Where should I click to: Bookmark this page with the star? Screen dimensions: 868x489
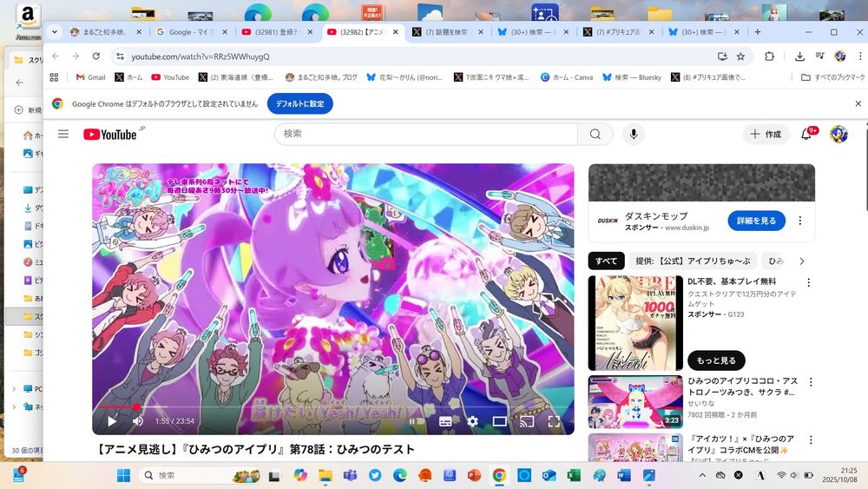(740, 56)
